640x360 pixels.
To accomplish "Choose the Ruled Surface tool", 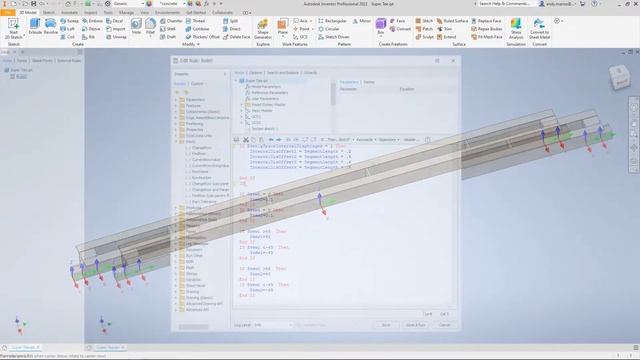I will click(x=452, y=21).
